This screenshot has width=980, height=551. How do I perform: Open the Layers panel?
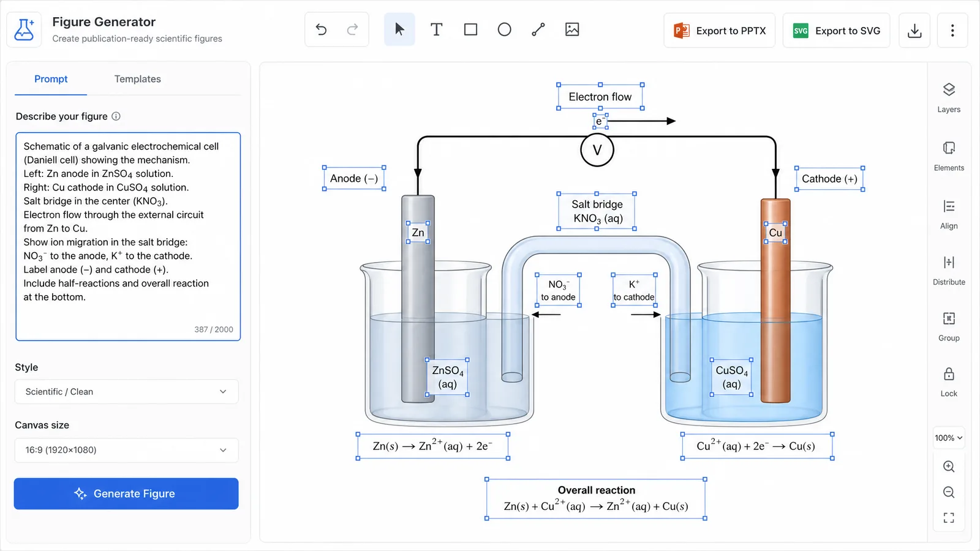(949, 98)
